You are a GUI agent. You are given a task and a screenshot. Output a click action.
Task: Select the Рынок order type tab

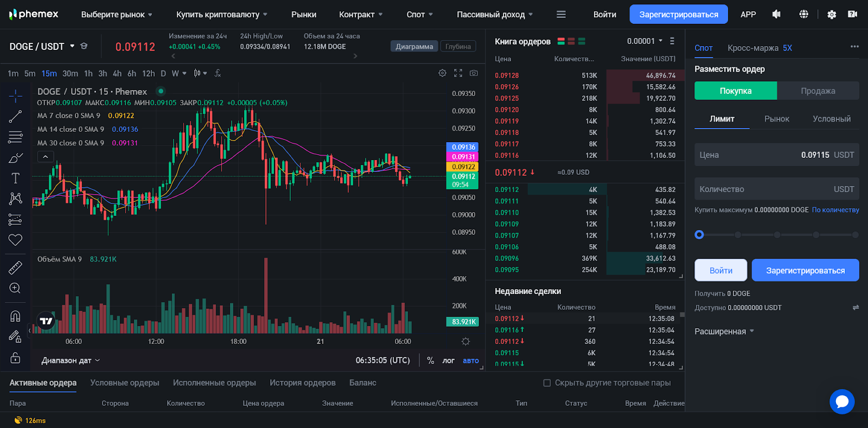[x=776, y=119]
